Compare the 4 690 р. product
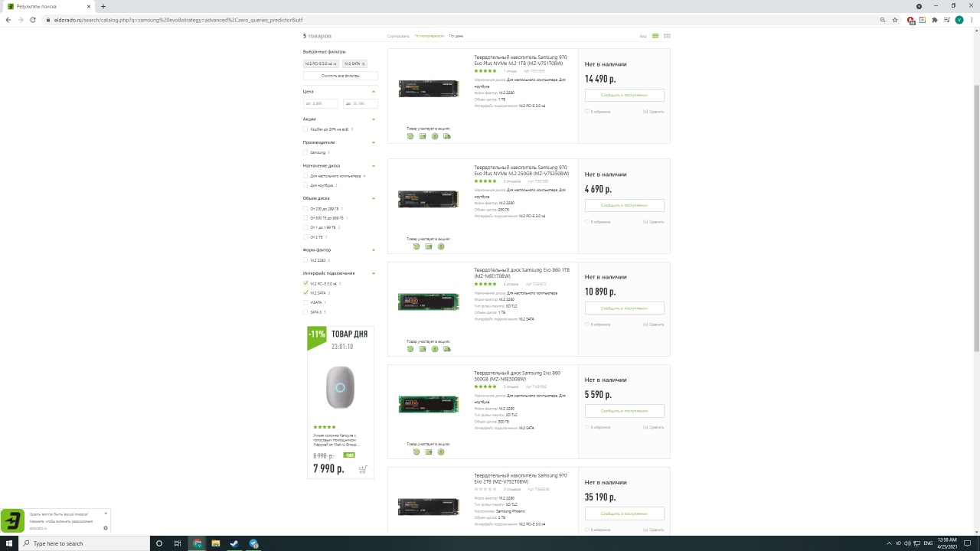This screenshot has width=980, height=551. click(653, 222)
